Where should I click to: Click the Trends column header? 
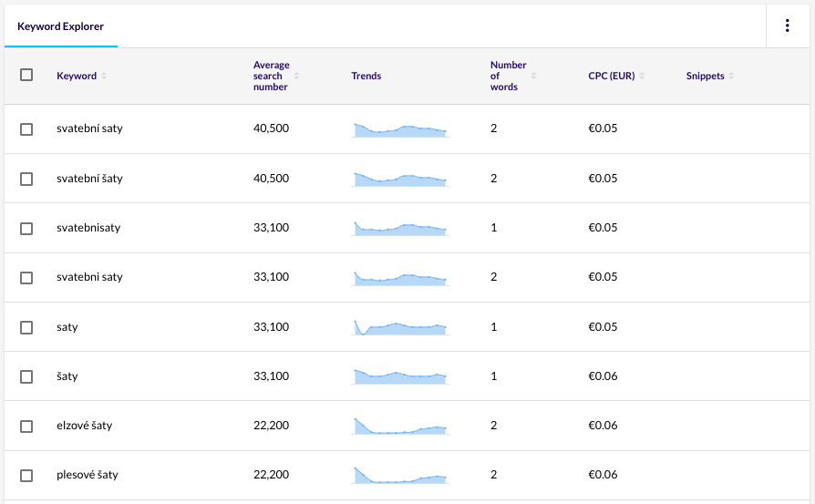click(x=366, y=76)
